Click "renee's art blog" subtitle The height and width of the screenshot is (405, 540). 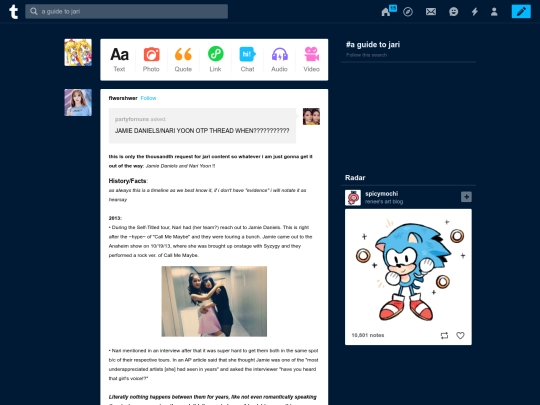click(x=384, y=202)
